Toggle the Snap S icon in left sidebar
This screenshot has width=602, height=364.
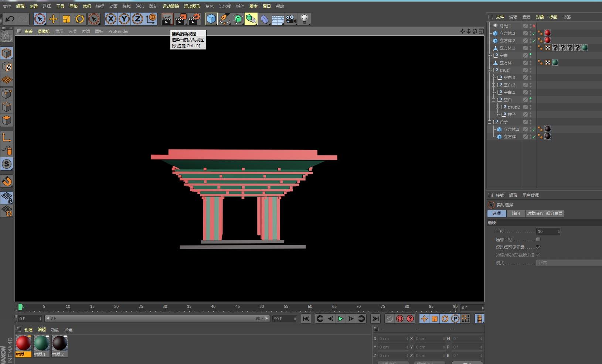coord(7,164)
